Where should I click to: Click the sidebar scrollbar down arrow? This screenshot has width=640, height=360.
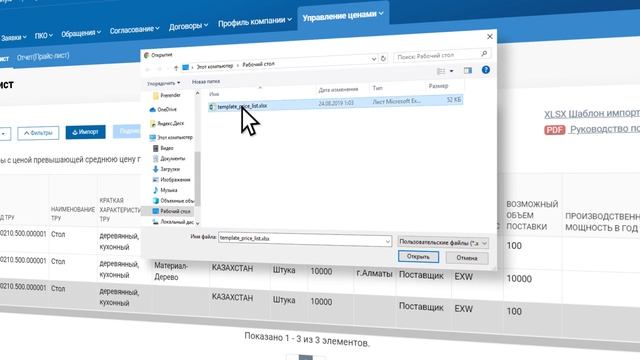tap(198, 223)
